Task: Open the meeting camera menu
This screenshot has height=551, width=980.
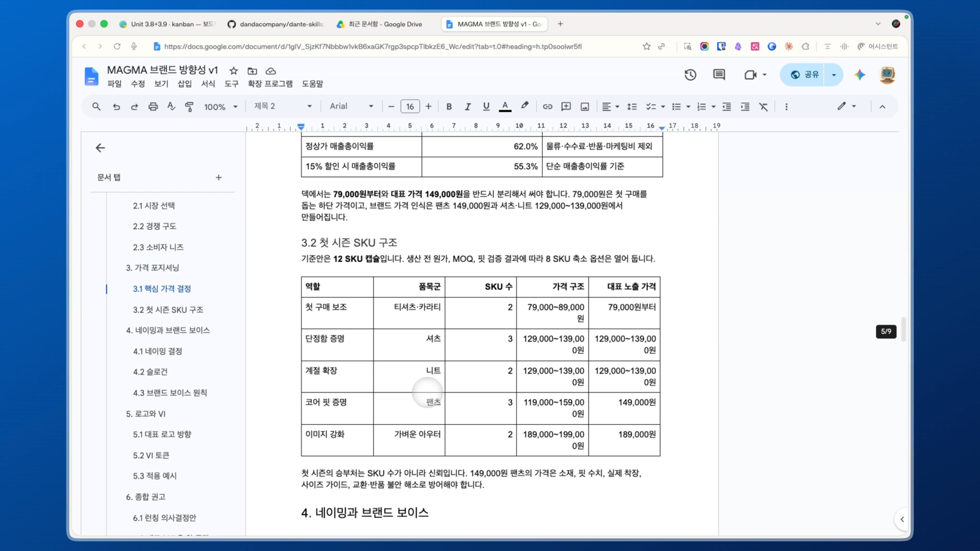Action: (755, 75)
